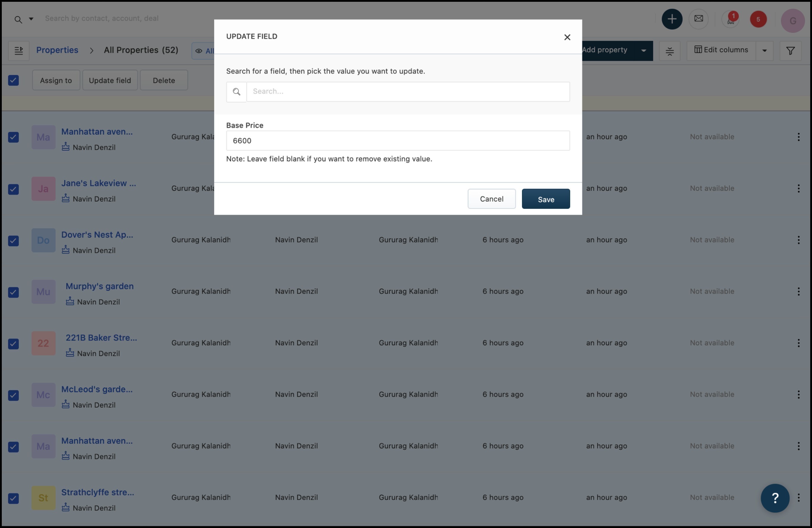Open the notifications bell icon
812x528 pixels.
pyautogui.click(x=731, y=19)
